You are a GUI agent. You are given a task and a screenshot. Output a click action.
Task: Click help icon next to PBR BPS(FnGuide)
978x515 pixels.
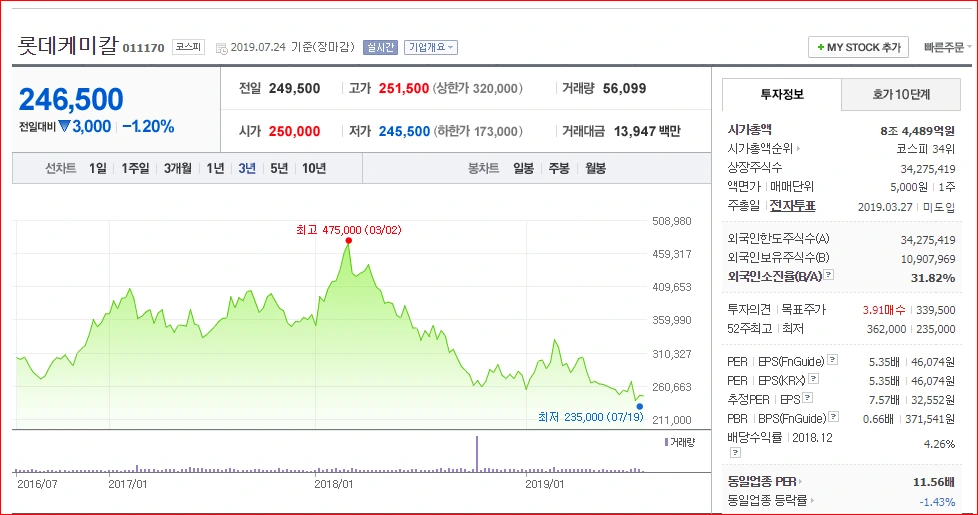833,416
